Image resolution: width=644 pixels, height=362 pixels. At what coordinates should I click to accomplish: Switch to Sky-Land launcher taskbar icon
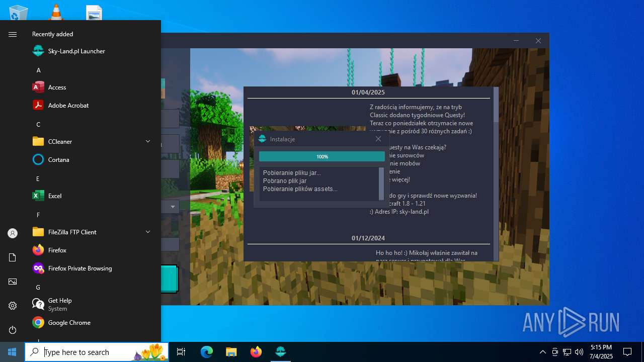tap(281, 352)
